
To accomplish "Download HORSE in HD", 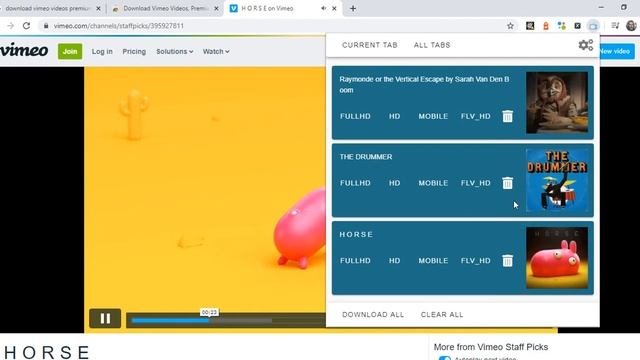I will pos(394,260).
